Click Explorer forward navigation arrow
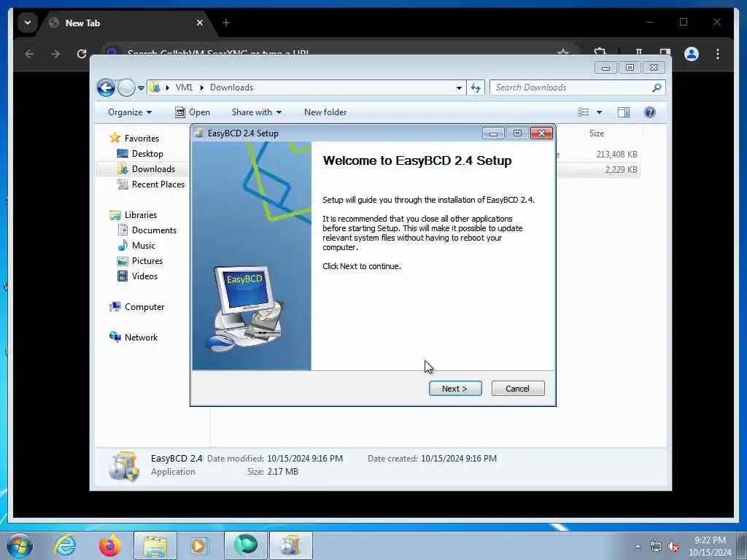Screen dimensions: 747x560 (x=125, y=87)
